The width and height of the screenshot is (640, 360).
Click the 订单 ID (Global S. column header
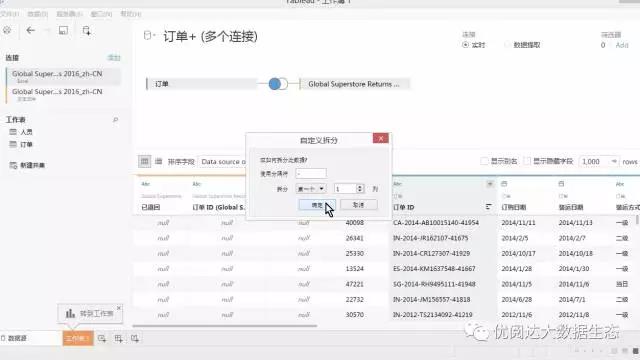(x=219, y=207)
